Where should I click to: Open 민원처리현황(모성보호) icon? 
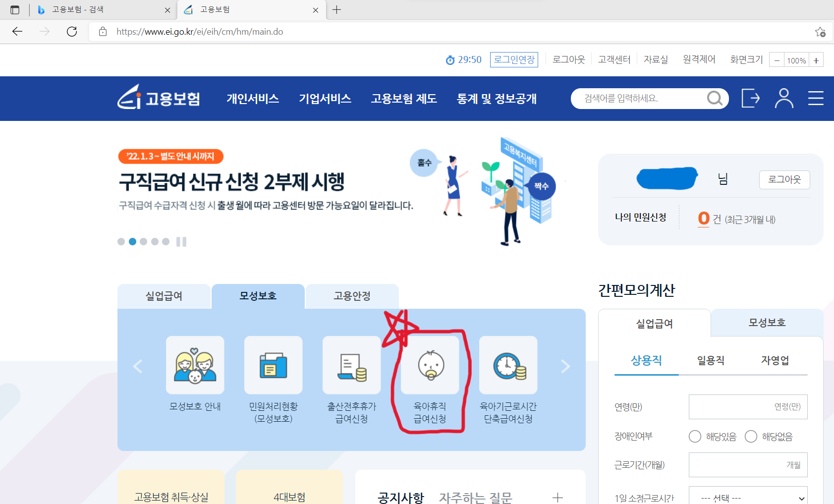click(274, 365)
